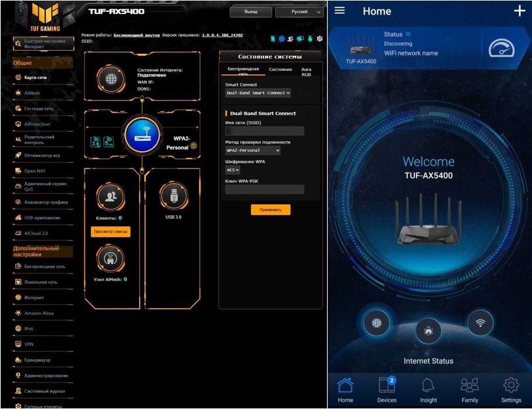532x409 pixels.
Task: Click Локальная сеть sidebar icon
Action: click(x=18, y=282)
